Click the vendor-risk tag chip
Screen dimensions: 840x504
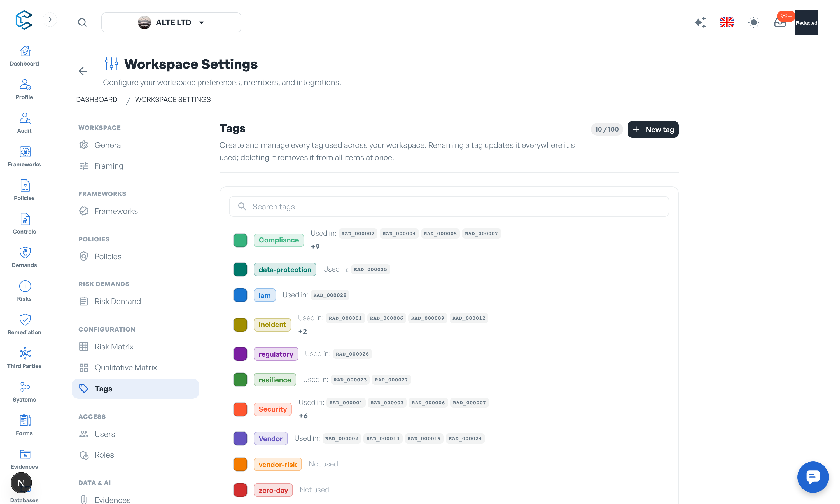point(277,464)
